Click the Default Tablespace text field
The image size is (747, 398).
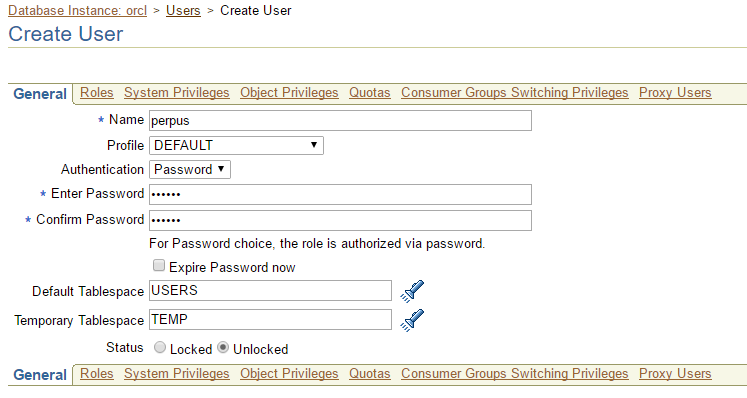pyautogui.click(x=270, y=291)
